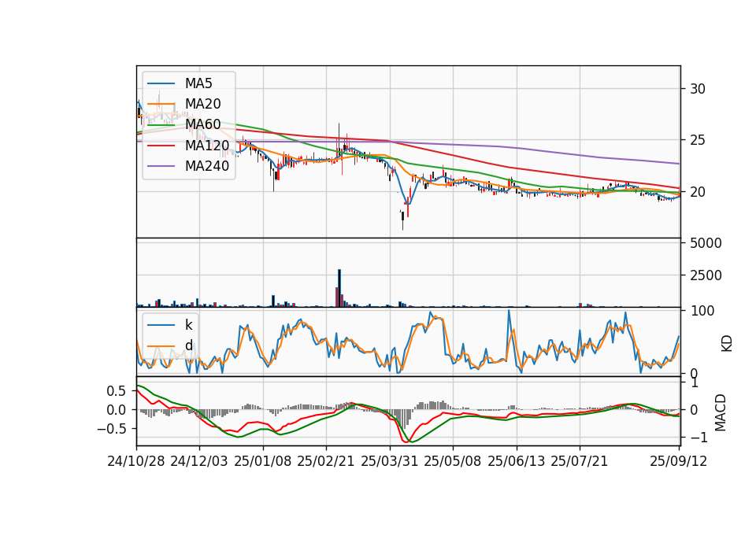Click the MACD left axis value 0.0
Image resolution: width=756 pixels, height=543 pixels.
[x=117, y=410]
